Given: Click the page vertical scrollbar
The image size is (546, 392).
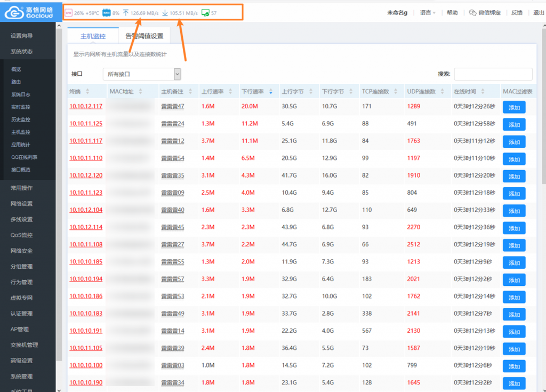Looking at the screenshot, I should pyautogui.click(x=543, y=160).
